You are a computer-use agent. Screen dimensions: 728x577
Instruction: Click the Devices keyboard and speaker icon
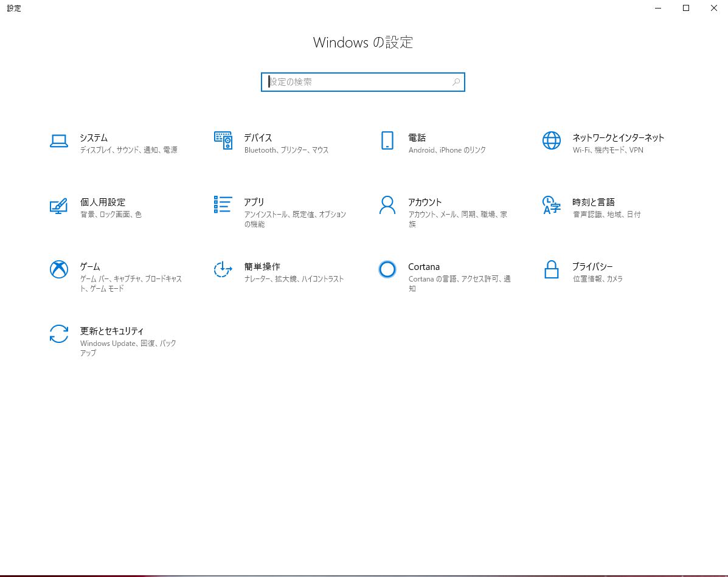[x=223, y=140]
